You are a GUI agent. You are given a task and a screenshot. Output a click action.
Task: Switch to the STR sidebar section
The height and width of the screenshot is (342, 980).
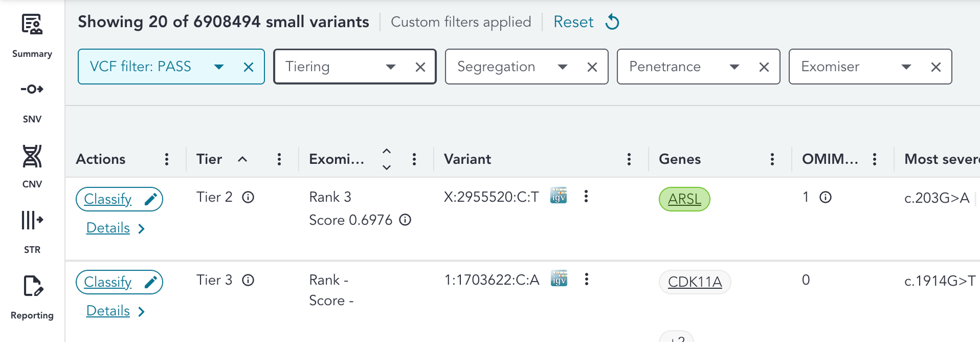click(32, 232)
